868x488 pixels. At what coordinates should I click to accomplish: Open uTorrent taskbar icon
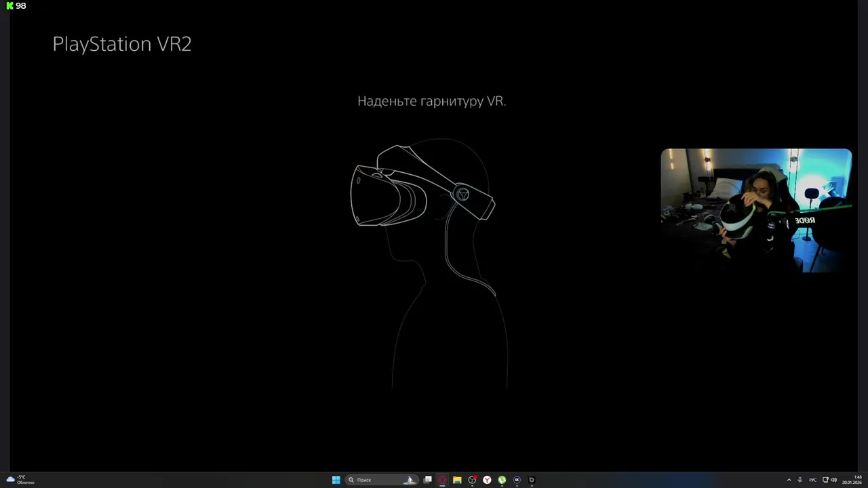502,480
